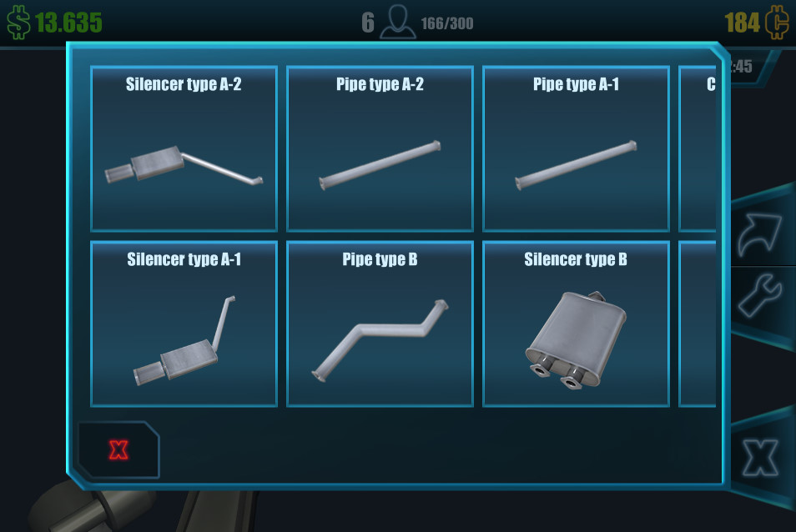Pick the Pipe type A-1 part

coord(576,148)
